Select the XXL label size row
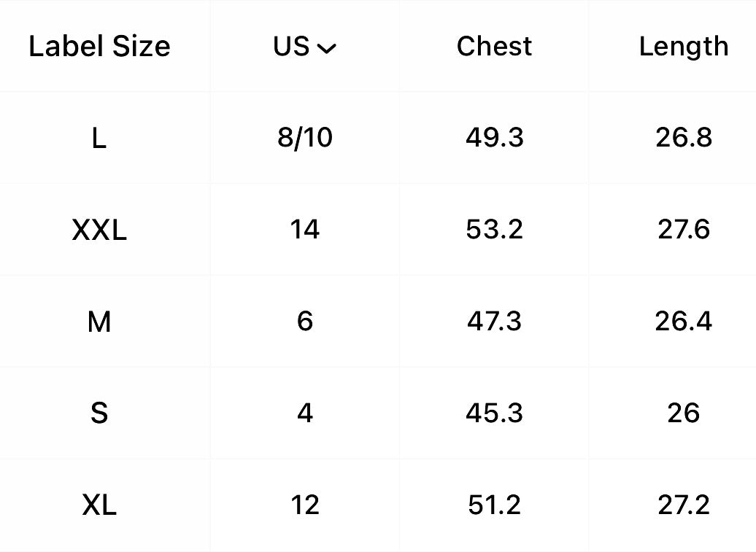756x552 pixels. [x=99, y=230]
